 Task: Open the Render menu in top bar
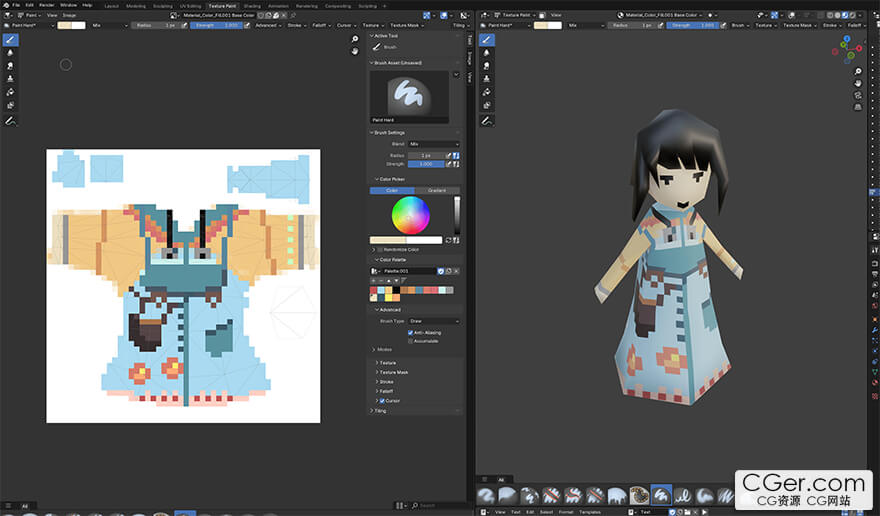pyautogui.click(x=46, y=5)
